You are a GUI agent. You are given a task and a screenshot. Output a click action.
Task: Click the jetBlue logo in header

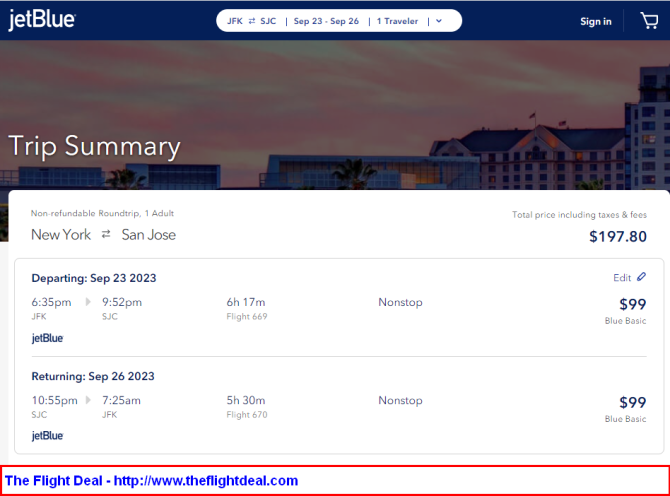tap(42, 20)
